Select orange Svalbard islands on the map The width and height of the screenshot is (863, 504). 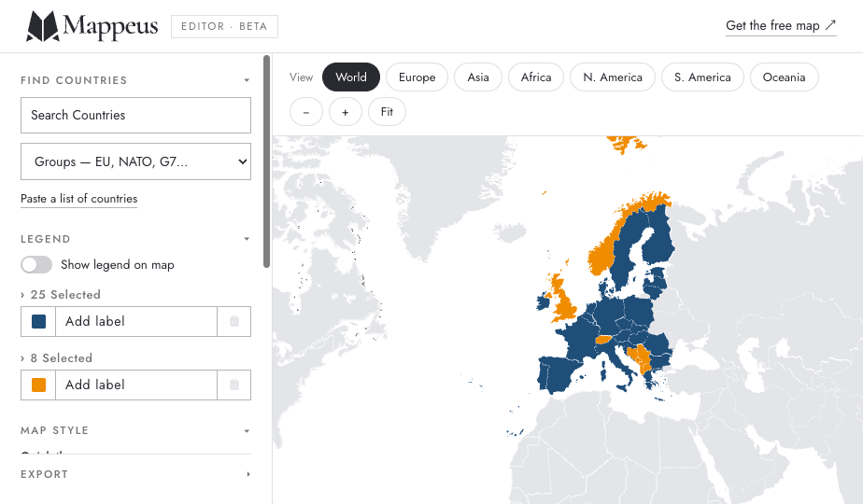[625, 144]
